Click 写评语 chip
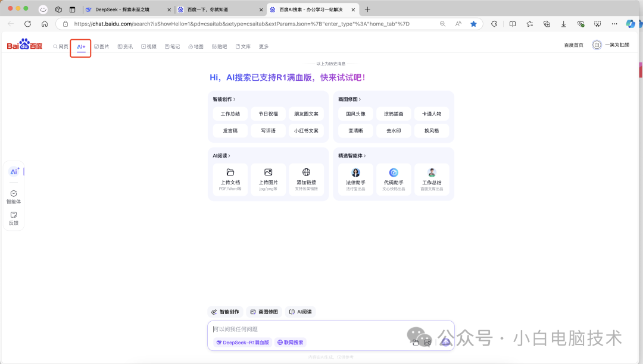 pyautogui.click(x=268, y=131)
